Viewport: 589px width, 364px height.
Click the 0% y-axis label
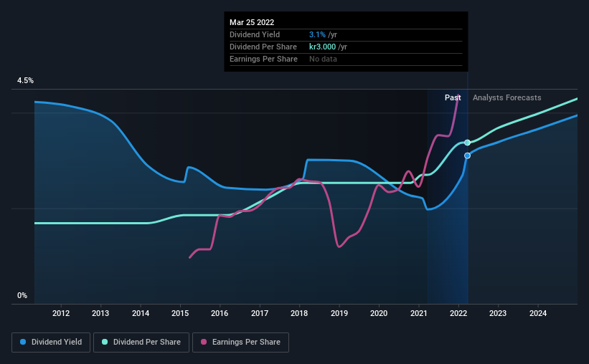coord(22,296)
